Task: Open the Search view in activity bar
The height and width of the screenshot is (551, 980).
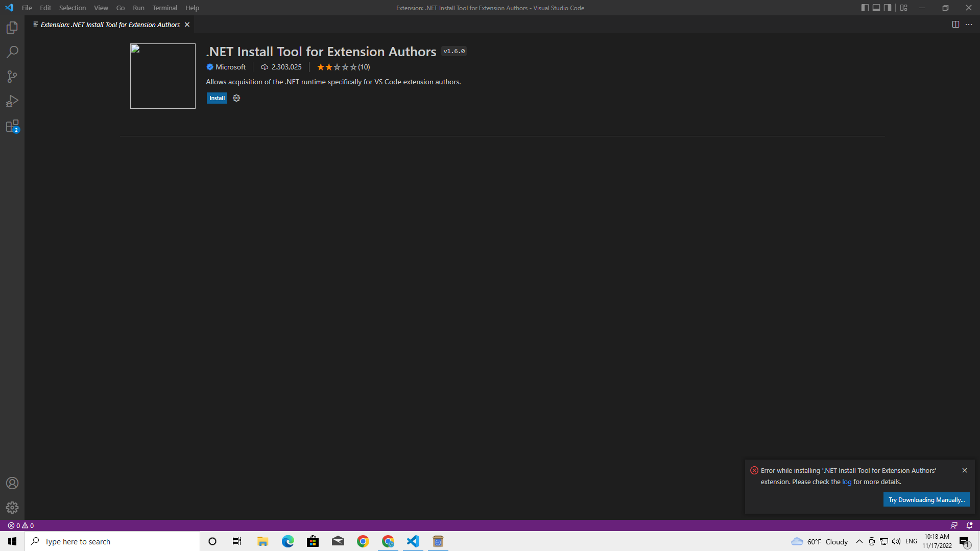Action: tap(12, 52)
